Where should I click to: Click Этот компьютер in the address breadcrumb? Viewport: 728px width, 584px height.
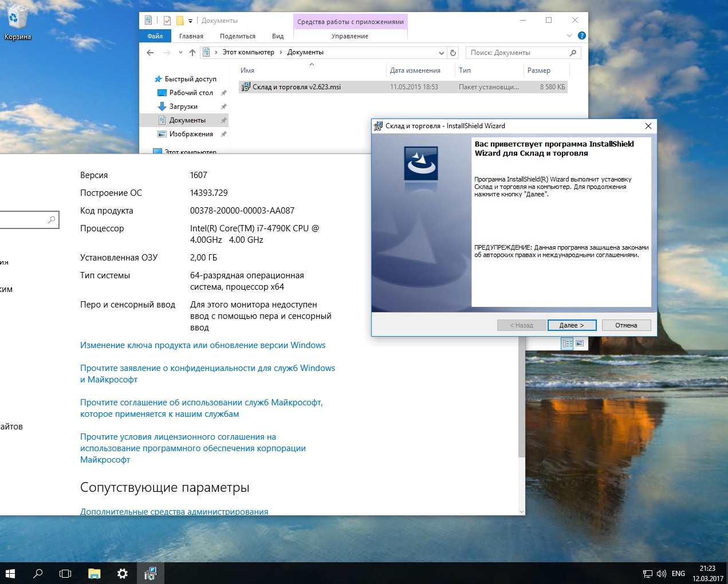pyautogui.click(x=248, y=52)
